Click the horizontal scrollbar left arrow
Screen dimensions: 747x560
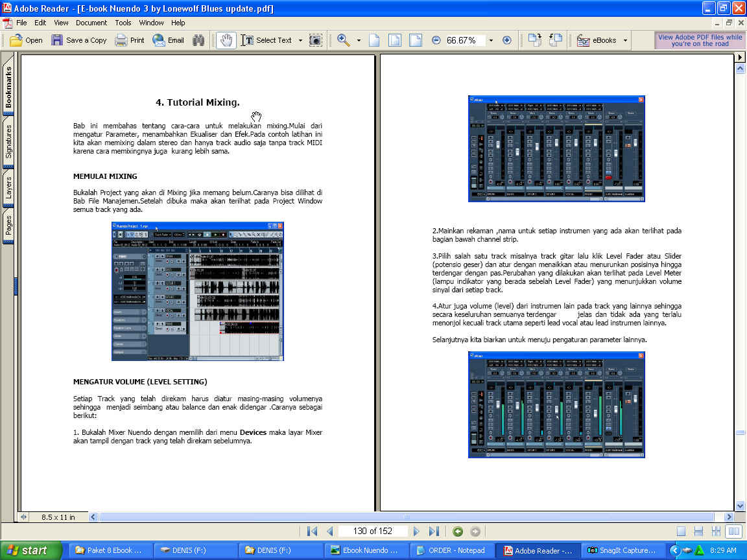click(93, 517)
